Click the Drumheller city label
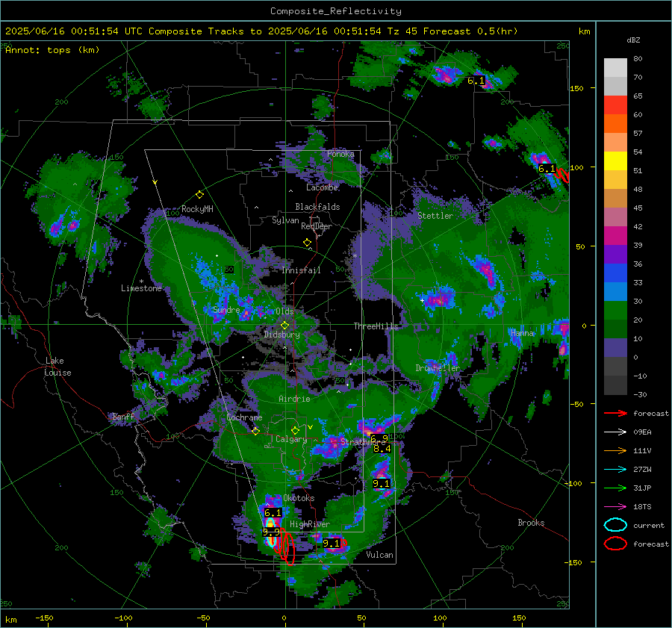 [x=438, y=368]
